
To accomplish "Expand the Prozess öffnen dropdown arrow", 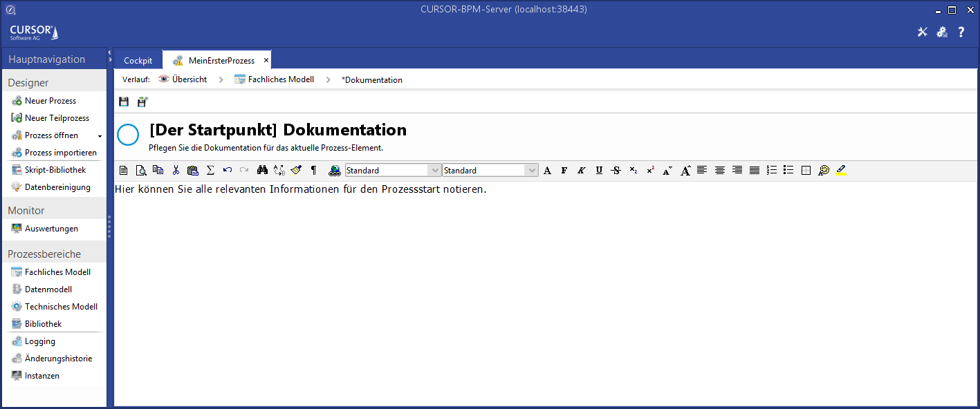I will click(100, 136).
